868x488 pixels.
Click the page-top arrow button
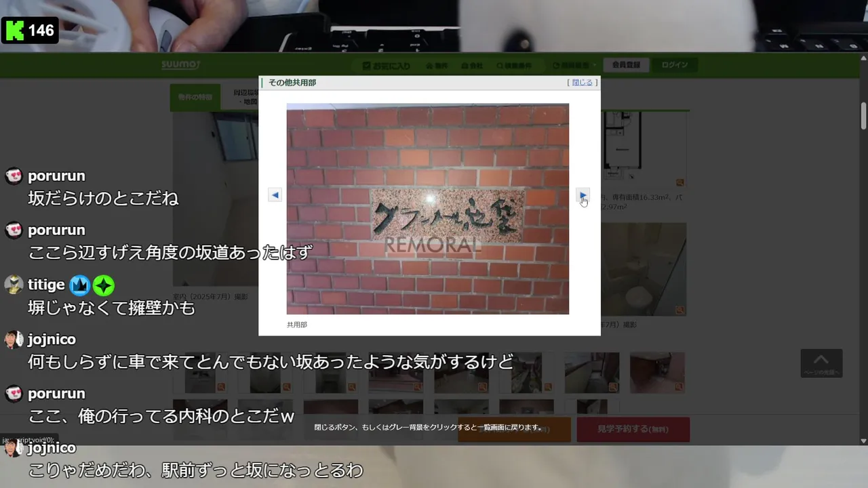click(821, 363)
